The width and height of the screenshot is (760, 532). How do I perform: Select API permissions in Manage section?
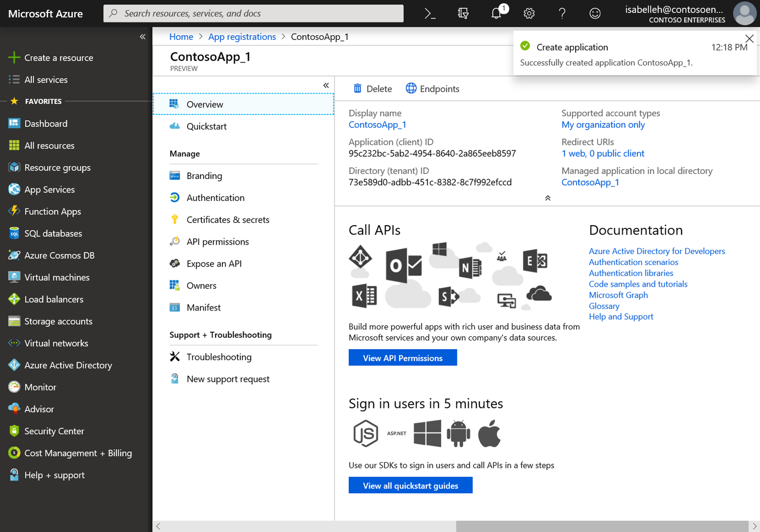tap(218, 242)
